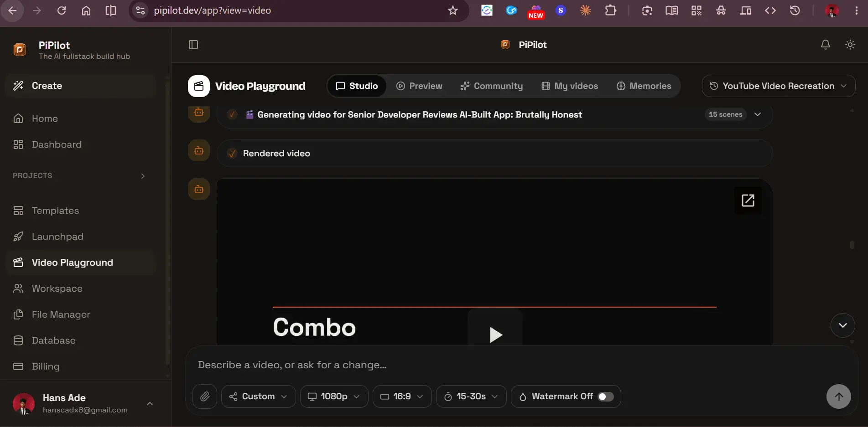
Task: Click Create in the sidebar
Action: 81,86
